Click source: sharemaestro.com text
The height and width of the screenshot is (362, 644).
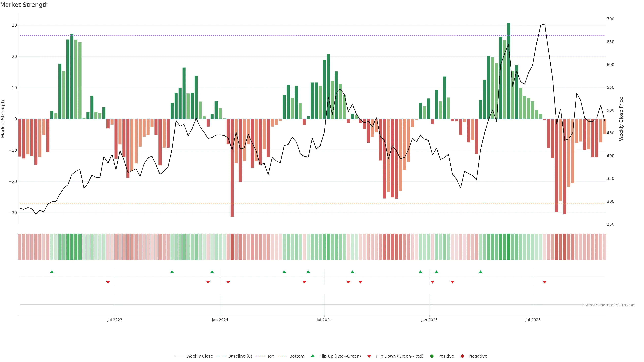(609, 305)
